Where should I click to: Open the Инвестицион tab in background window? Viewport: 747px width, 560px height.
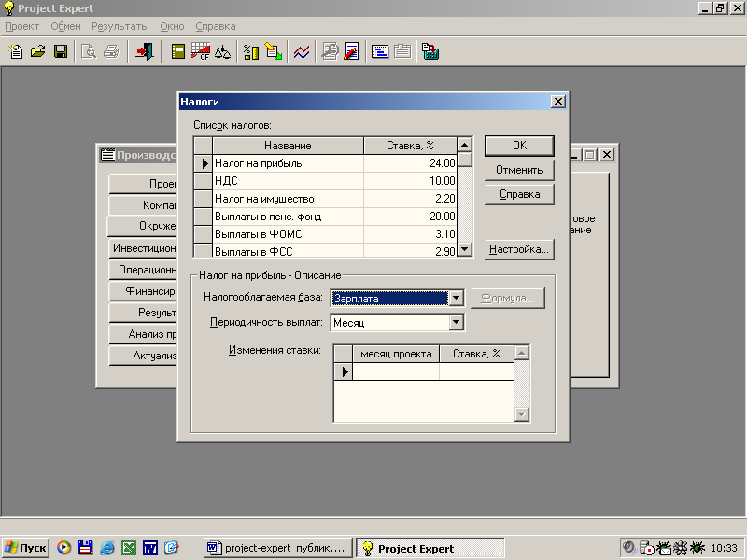[x=143, y=248]
